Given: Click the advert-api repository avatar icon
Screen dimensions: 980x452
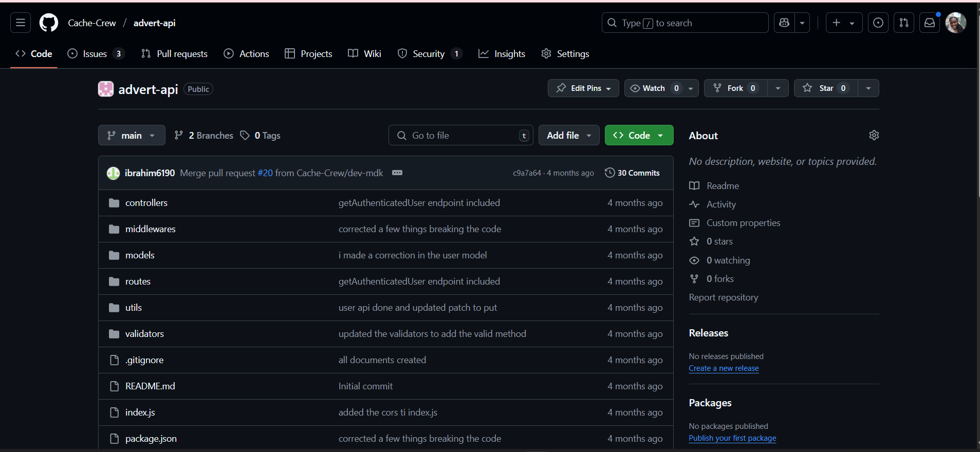Looking at the screenshot, I should pos(106,89).
